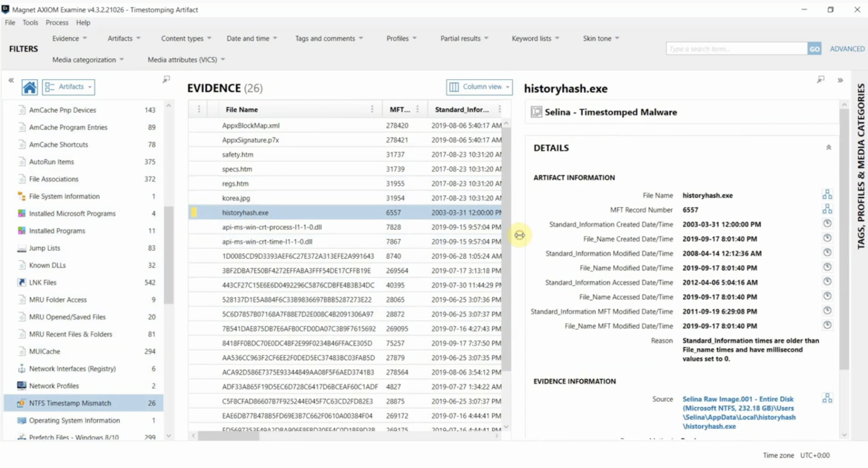Click clock icon beside File_Name Accessed Date/Time

pyautogui.click(x=827, y=296)
